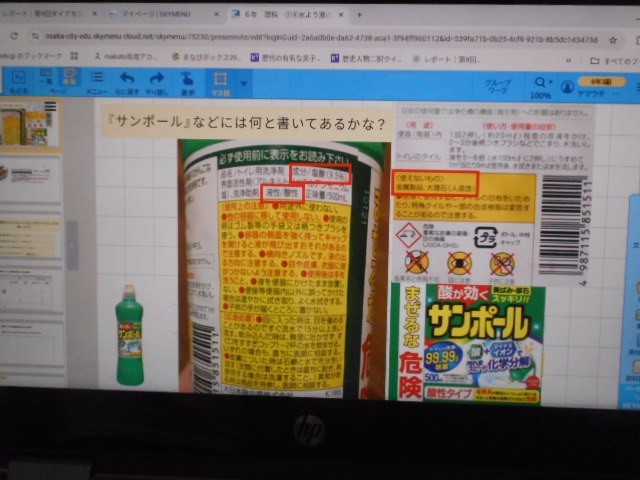Screen dimensions: 640x480
Task: Open the page list (一覧) icon
Action: [x=46, y=78]
